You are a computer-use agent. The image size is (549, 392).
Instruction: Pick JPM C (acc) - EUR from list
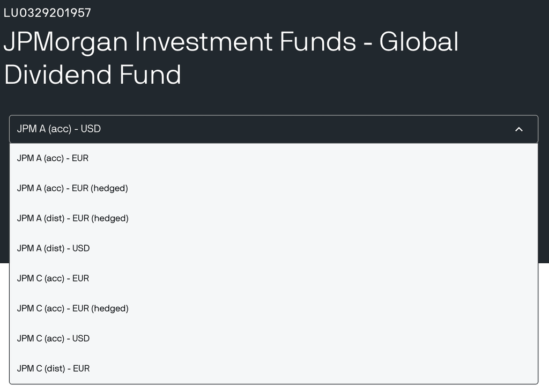(x=53, y=278)
